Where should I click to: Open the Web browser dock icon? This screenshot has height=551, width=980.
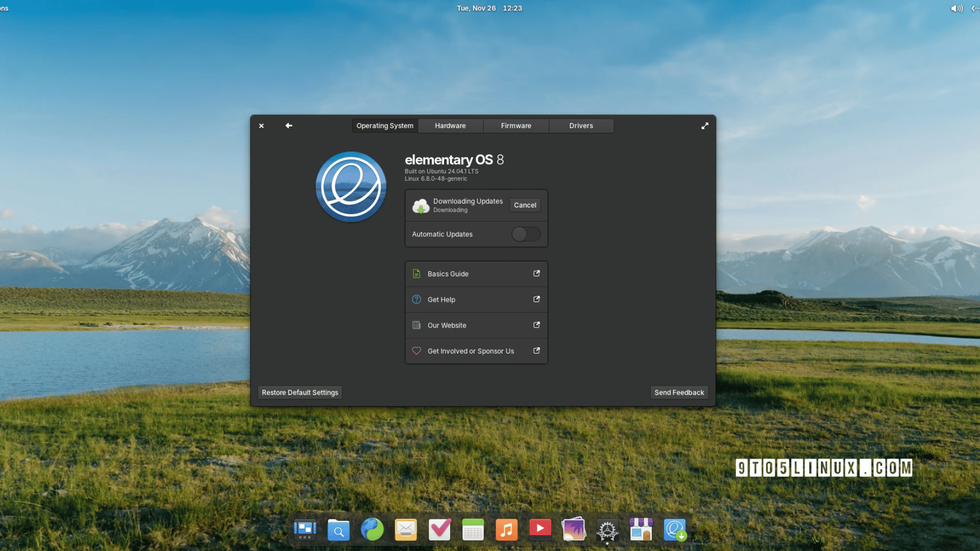pyautogui.click(x=372, y=530)
